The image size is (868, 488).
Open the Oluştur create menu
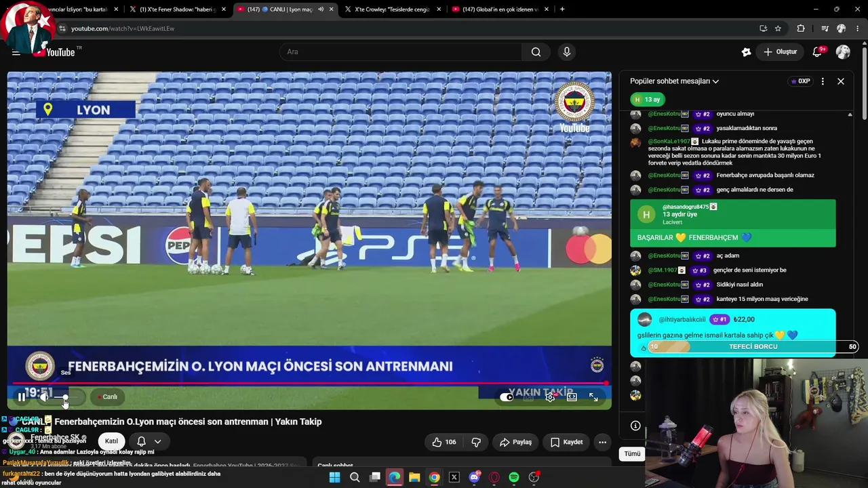point(780,52)
